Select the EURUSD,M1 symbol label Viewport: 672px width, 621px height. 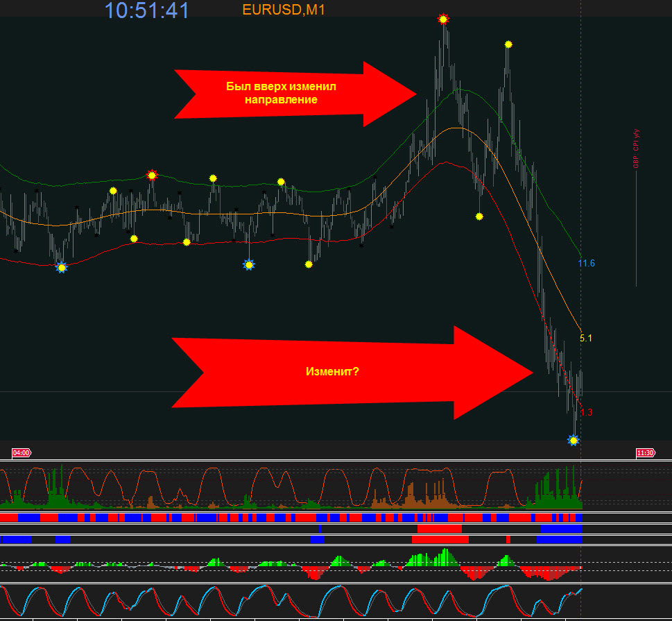tap(284, 10)
